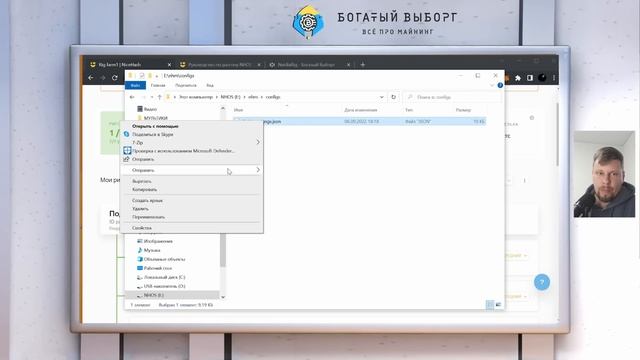Image resolution: width=640 pixels, height=360 pixels.
Task: Choose Создать ярлык in context menu
Action: tap(147, 200)
